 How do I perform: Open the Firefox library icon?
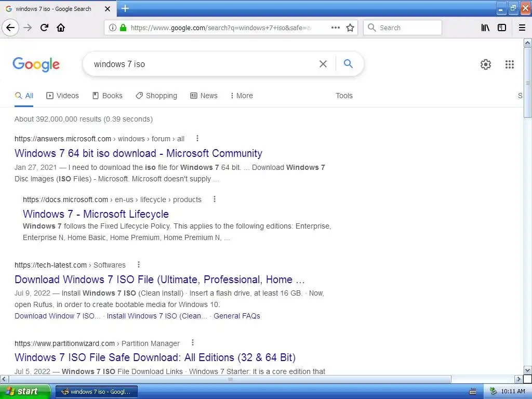(485, 28)
